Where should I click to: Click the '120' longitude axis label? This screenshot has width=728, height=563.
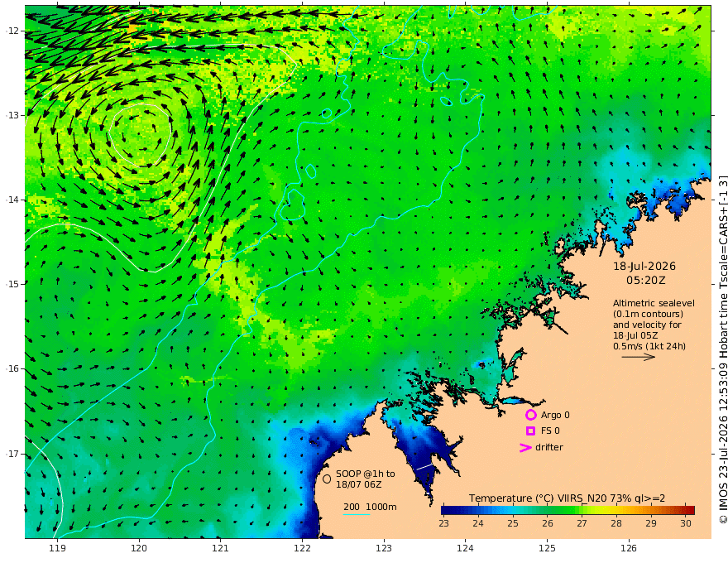[x=139, y=548]
